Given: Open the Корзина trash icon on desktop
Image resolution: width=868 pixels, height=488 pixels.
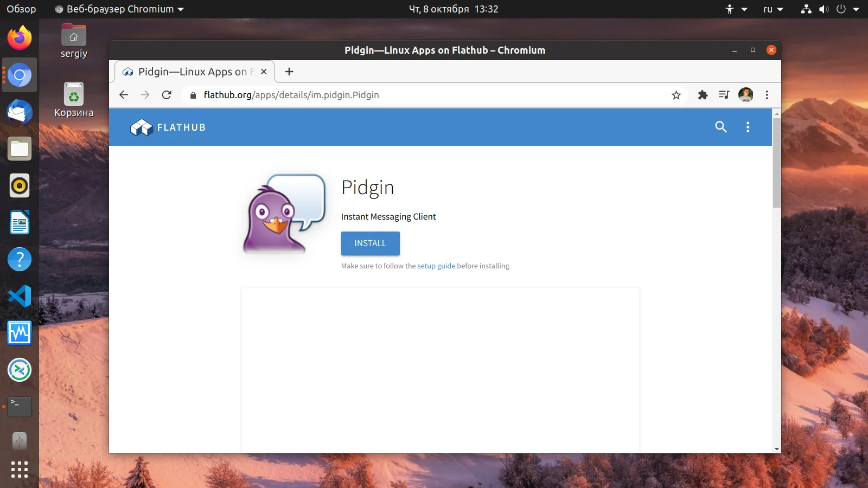Looking at the screenshot, I should (74, 100).
